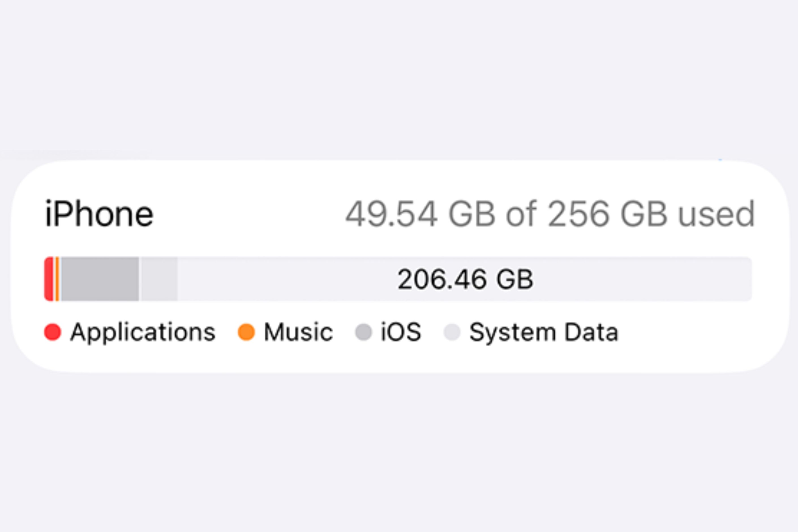This screenshot has width=798, height=532.
Task: Tap the 206.46 GB free space label
Action: tap(465, 279)
